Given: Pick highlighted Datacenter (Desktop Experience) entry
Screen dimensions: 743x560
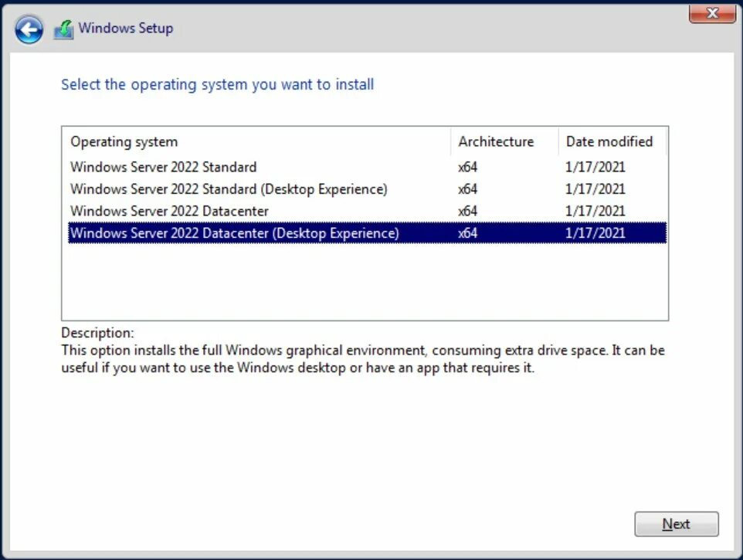Looking at the screenshot, I should [234, 233].
